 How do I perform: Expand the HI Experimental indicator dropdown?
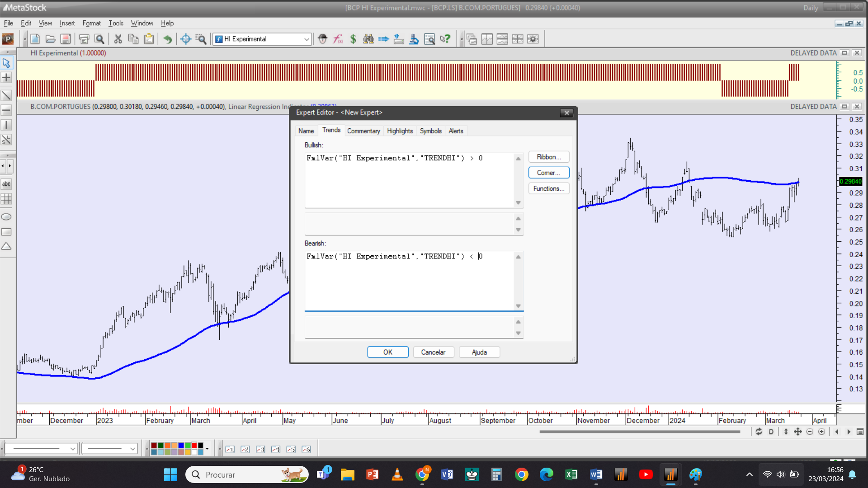coord(307,39)
